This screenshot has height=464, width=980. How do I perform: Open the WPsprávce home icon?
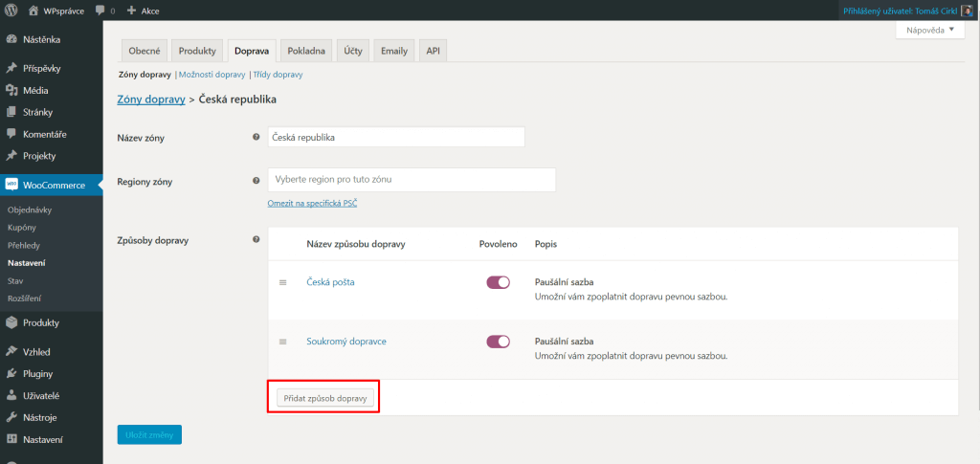(x=33, y=11)
